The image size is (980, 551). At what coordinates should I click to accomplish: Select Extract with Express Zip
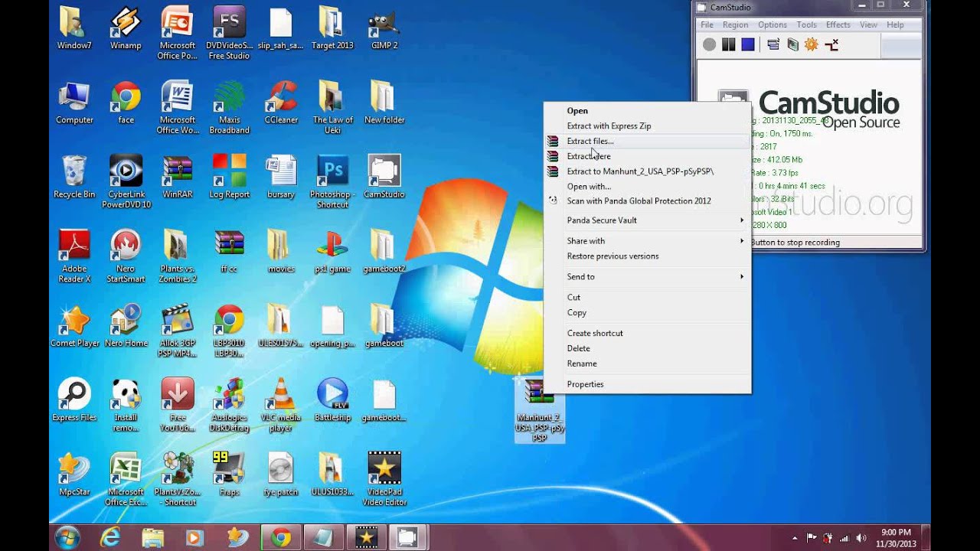click(x=647, y=126)
